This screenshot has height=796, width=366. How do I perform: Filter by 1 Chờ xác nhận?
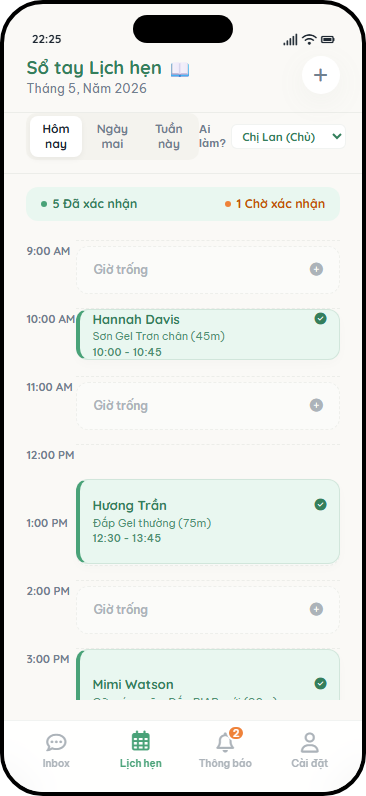click(x=275, y=204)
